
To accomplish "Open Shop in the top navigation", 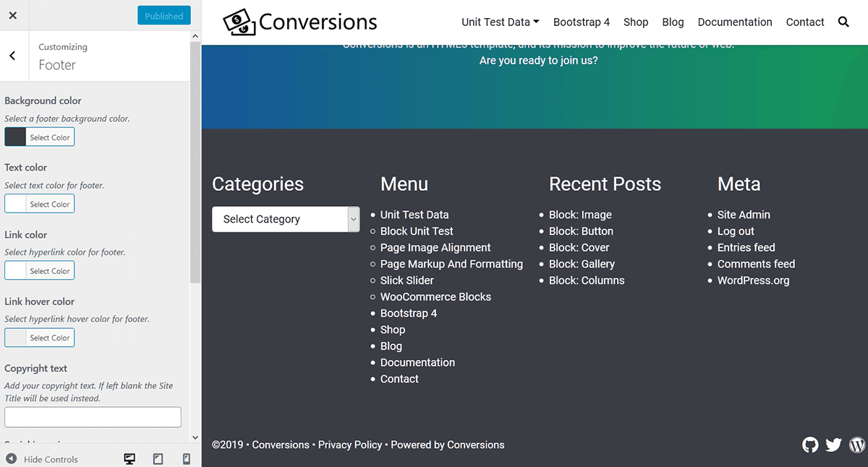I will (636, 22).
